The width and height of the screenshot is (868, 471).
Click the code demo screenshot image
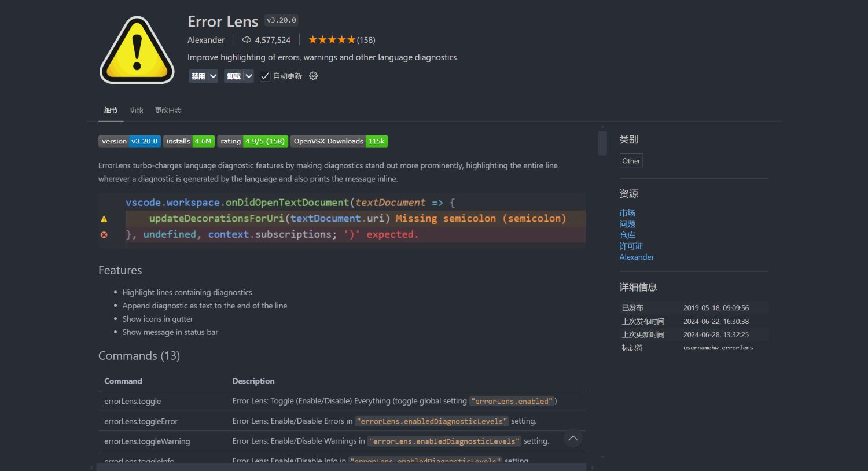342,220
